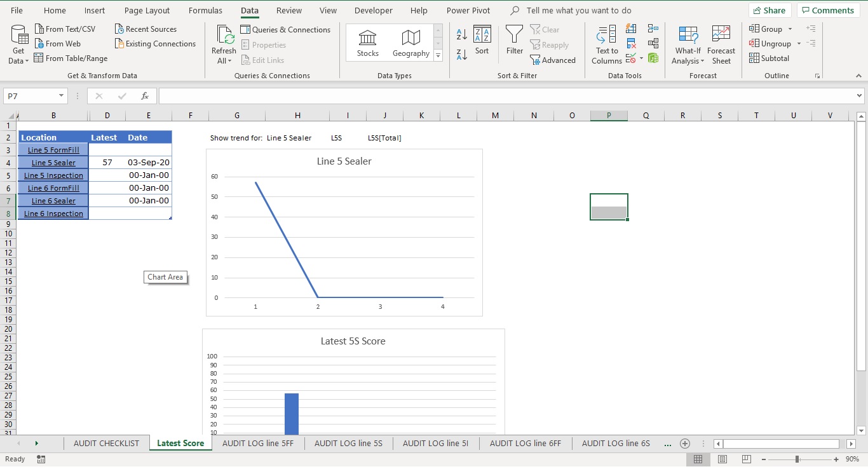The height and width of the screenshot is (469, 868).
Task: Open the Get Data dropdown
Action: click(18, 43)
